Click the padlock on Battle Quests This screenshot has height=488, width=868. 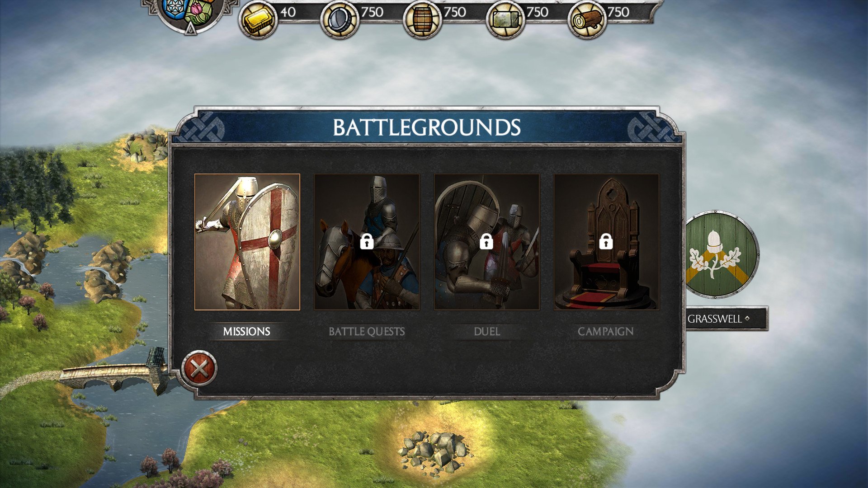point(367,242)
